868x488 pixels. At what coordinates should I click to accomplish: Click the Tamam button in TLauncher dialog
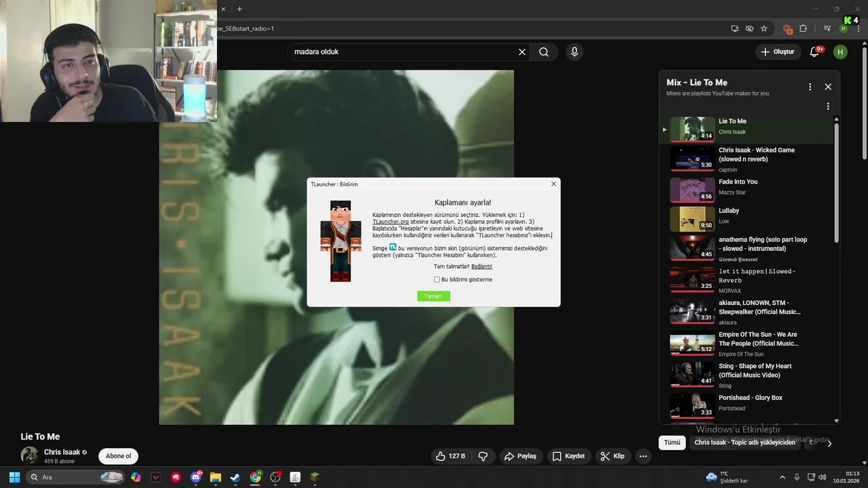(x=433, y=296)
